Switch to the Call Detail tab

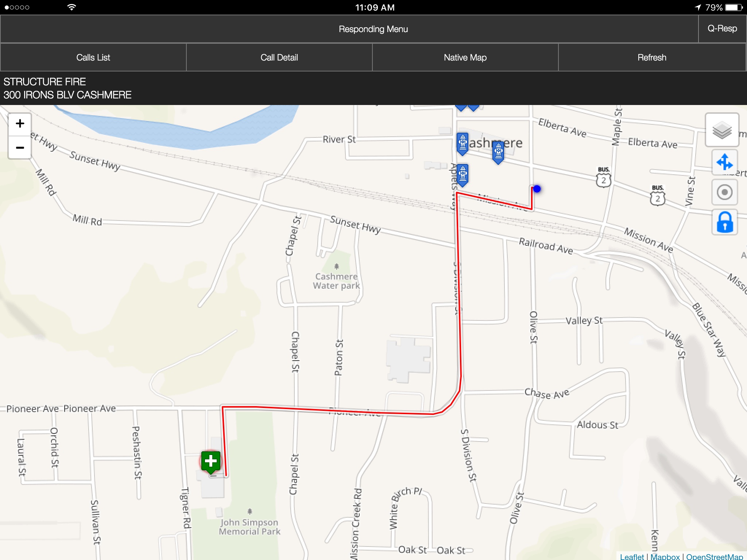point(280,57)
